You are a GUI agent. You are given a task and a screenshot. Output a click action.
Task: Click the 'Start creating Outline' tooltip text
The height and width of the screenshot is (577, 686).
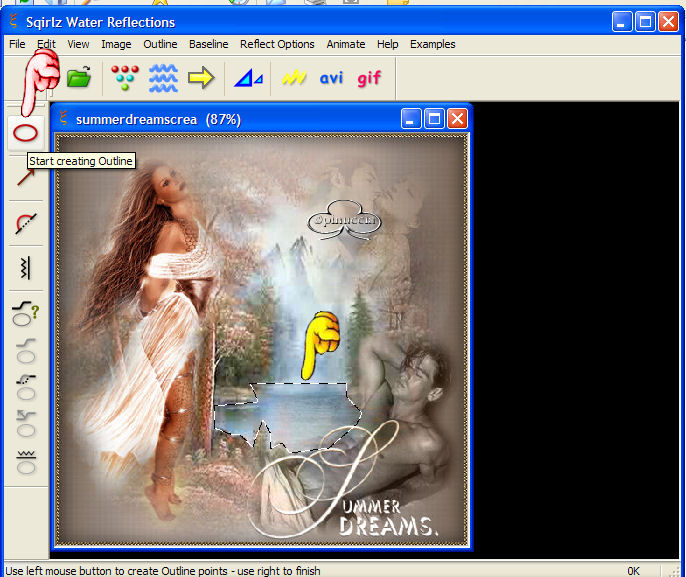[81, 161]
